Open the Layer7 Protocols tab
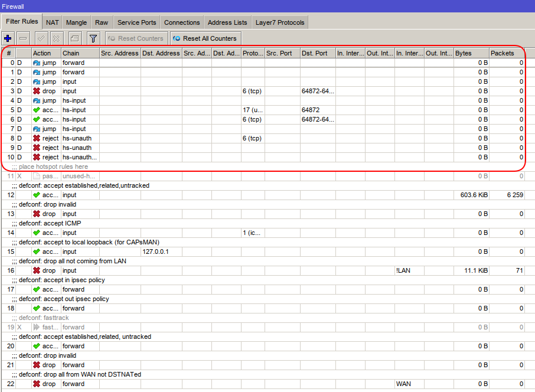Image resolution: width=535 pixels, height=392 pixels. point(280,22)
